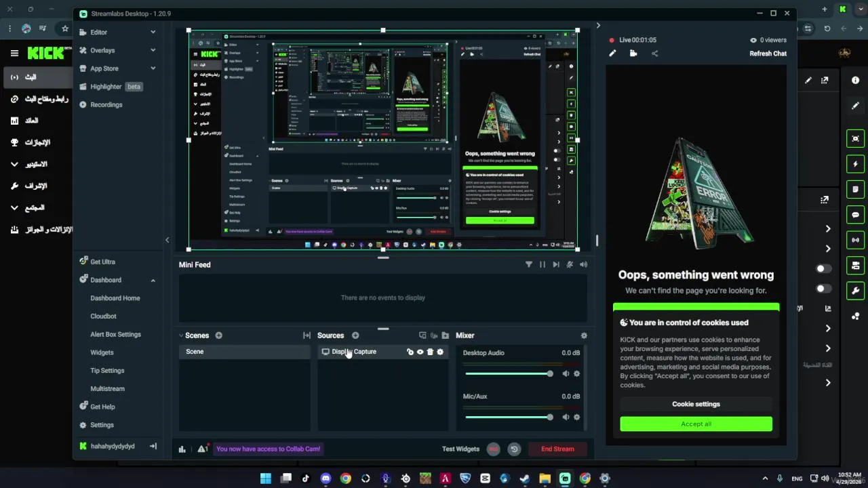Open Steam from the taskbar
Screen dimensions: 868x488
[524, 479]
